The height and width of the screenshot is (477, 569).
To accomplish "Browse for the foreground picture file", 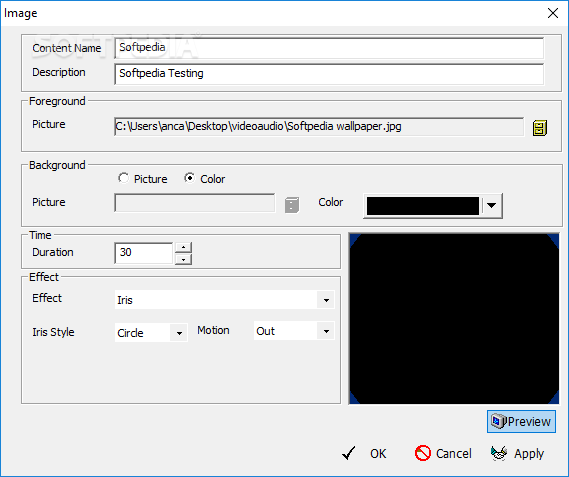I will click(540, 128).
